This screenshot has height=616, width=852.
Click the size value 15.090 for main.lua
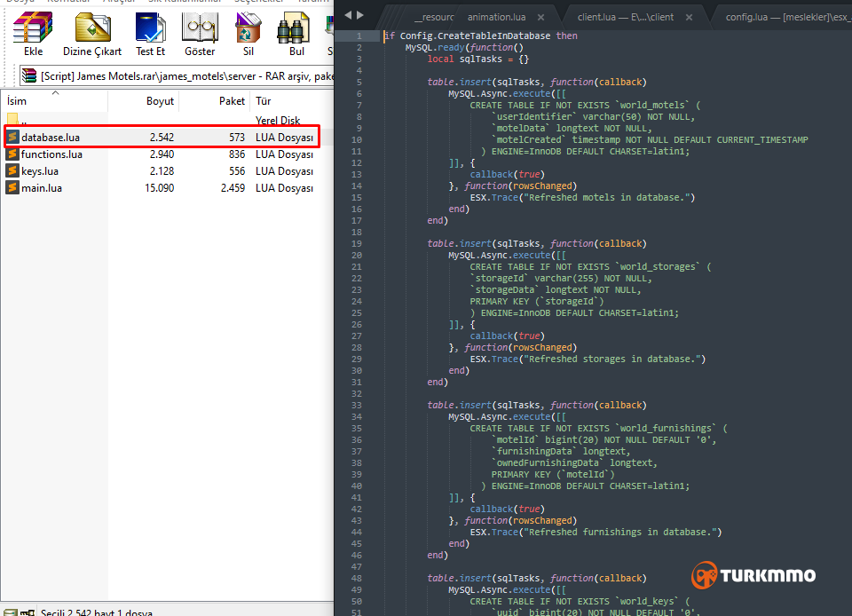[x=159, y=188]
